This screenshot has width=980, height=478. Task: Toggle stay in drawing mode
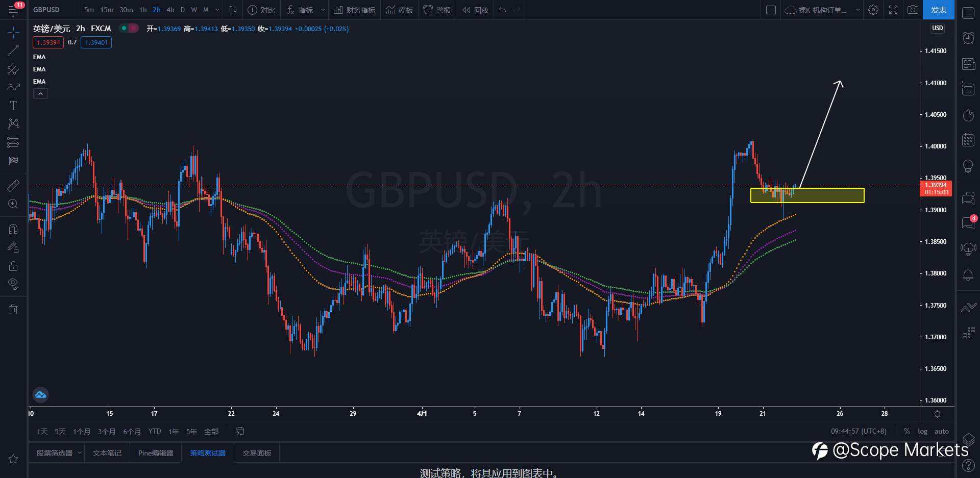13,247
